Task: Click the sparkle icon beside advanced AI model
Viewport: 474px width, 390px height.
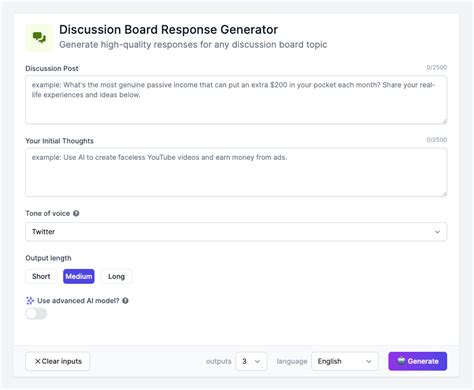Action: 30,301
